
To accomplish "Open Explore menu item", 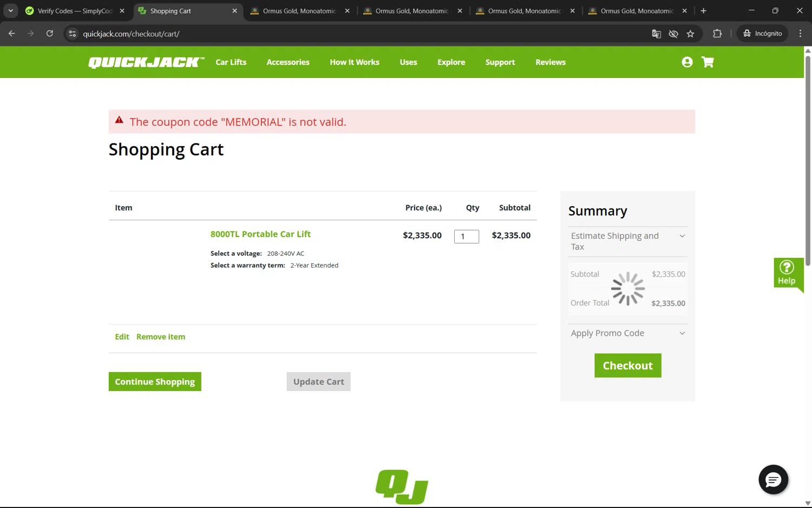I will pos(451,62).
